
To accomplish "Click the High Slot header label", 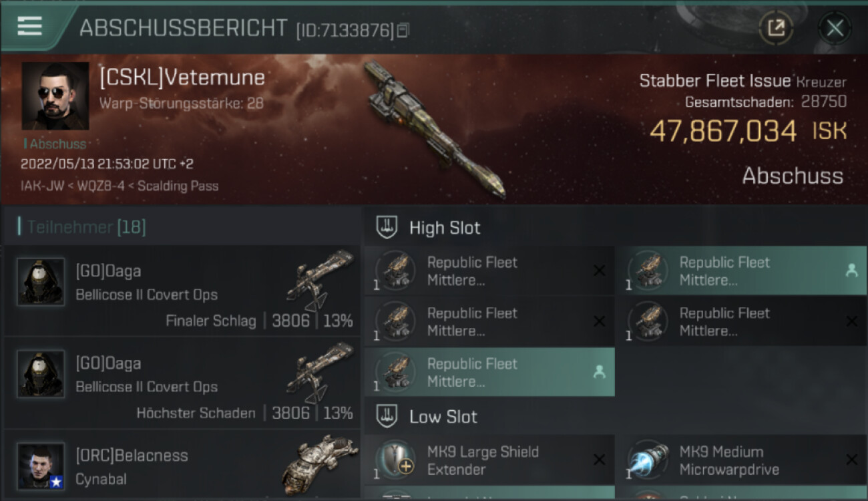I will coord(445,228).
